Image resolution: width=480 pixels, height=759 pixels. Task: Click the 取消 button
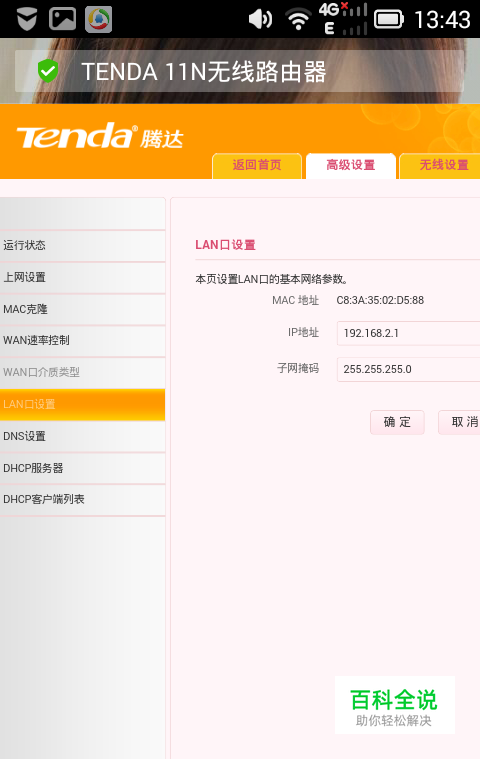pos(459,422)
